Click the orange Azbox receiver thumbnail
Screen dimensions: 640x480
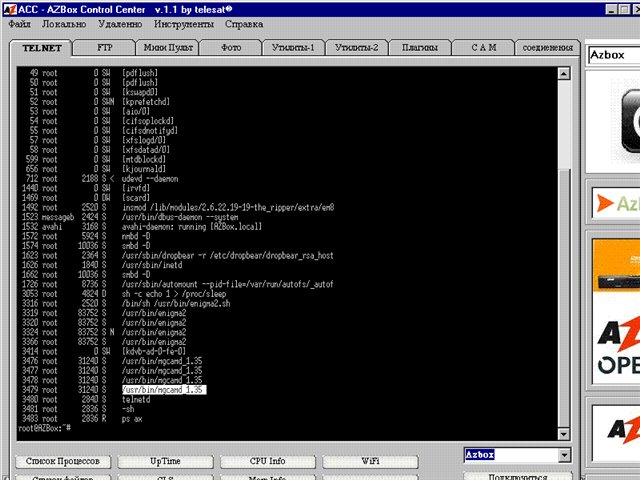pos(616,266)
